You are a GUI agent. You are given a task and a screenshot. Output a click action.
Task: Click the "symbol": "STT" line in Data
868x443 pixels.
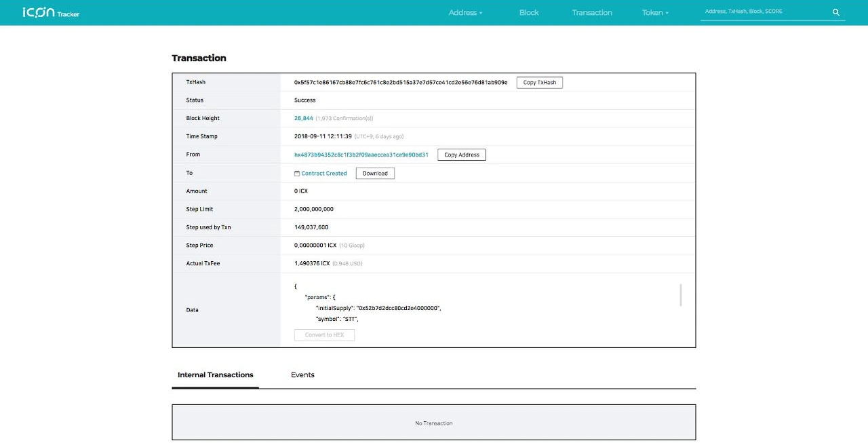[338, 319]
